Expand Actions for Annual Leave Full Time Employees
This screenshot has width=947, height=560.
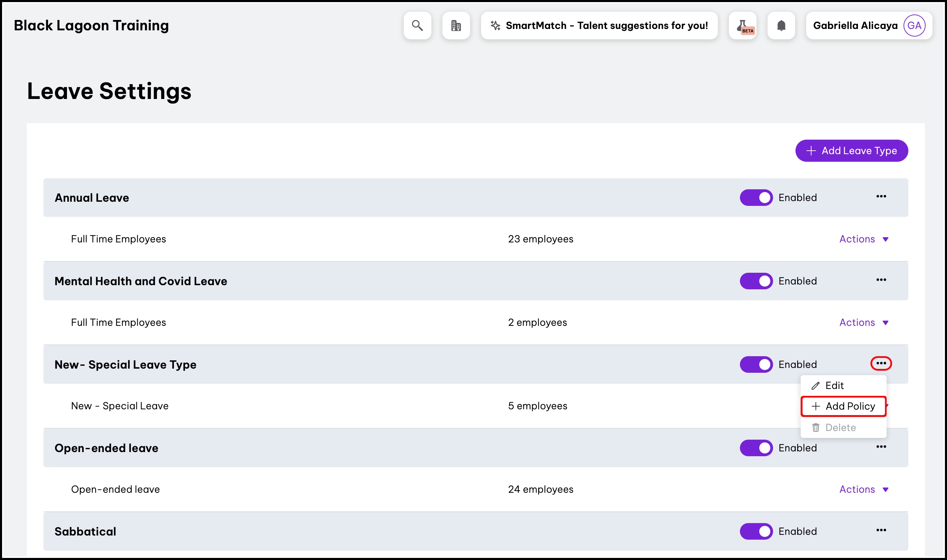coord(863,239)
